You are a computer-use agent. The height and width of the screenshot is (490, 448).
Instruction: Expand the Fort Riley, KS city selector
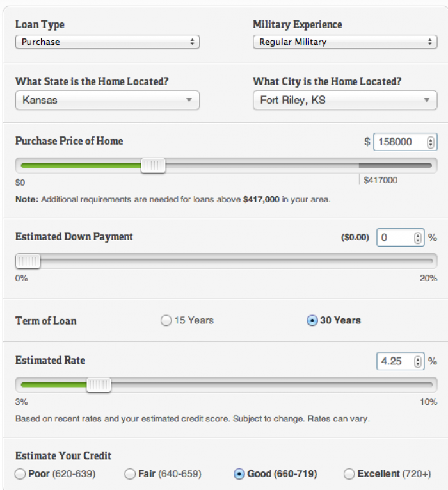pyautogui.click(x=345, y=100)
